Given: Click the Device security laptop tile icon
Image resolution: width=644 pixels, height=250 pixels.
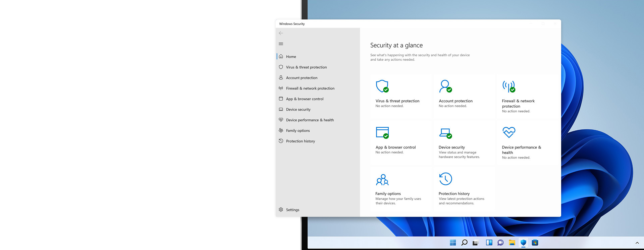Looking at the screenshot, I should point(445,133).
